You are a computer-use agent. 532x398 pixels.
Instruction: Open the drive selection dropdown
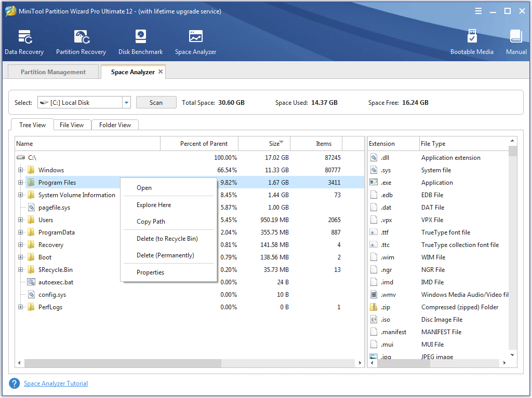tap(126, 102)
